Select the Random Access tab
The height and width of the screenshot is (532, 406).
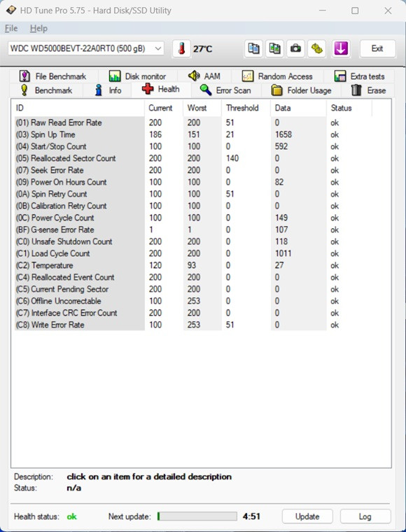click(x=277, y=76)
